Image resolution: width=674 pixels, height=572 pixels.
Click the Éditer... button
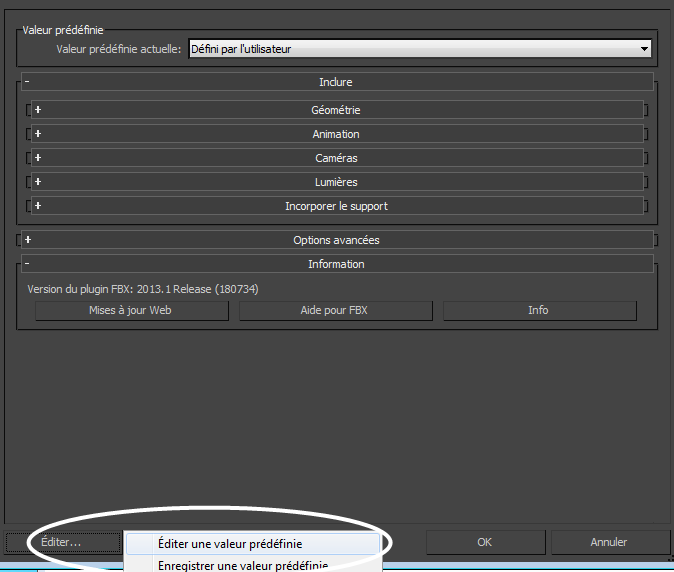[x=63, y=542]
